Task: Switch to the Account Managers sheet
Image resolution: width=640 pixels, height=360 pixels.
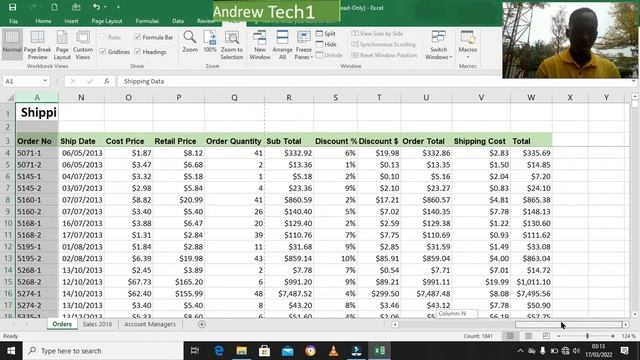Action: [x=150, y=324]
